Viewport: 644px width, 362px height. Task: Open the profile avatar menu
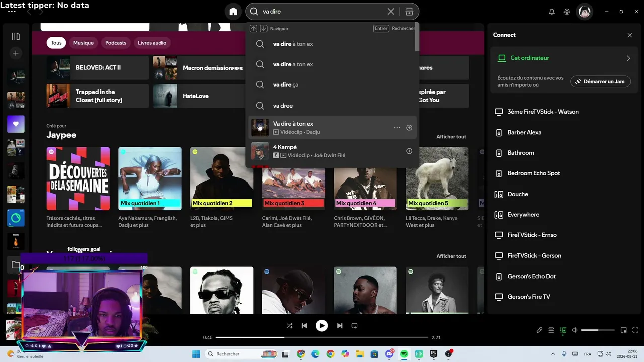[x=585, y=12]
